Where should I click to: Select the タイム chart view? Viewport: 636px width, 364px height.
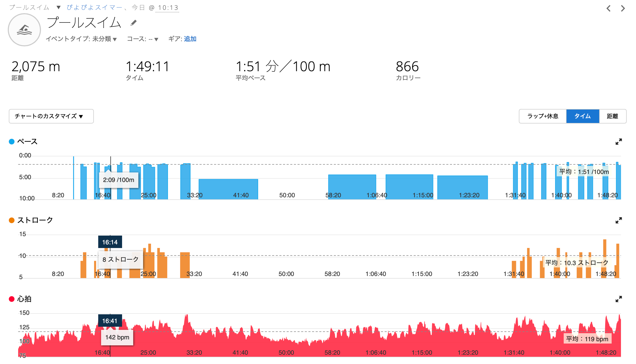click(x=583, y=116)
